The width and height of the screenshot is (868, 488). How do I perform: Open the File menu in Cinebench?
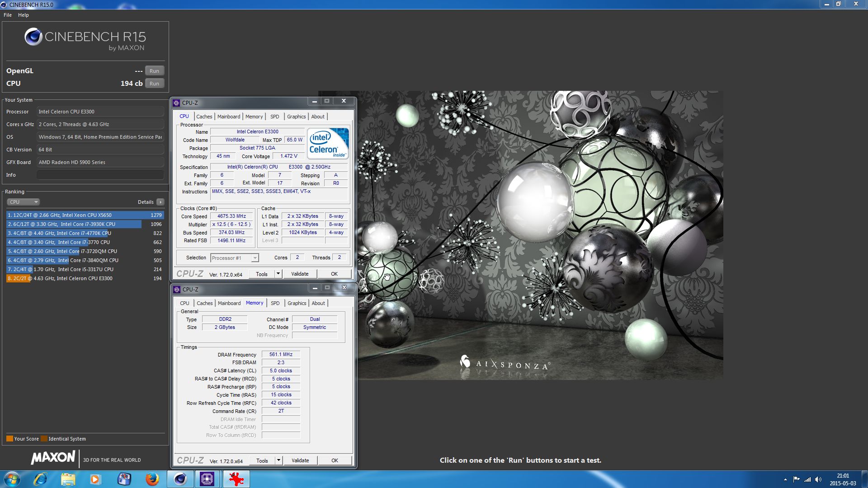(8, 15)
